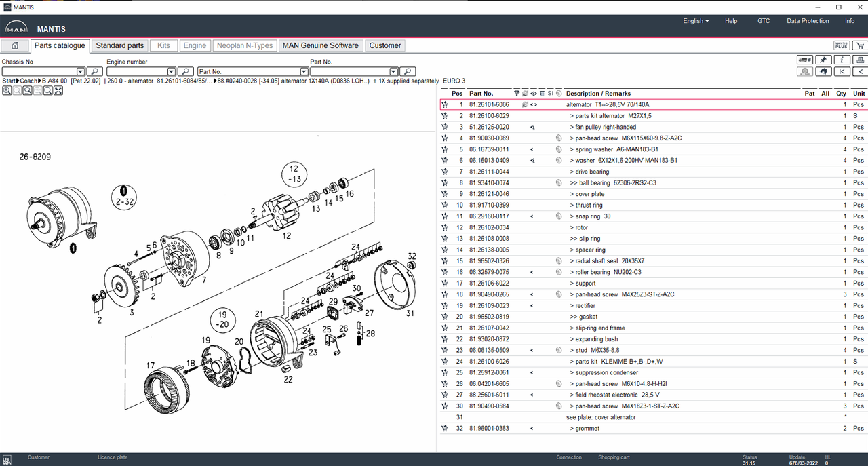
Task: Add grommet row to cart
Action: [x=444, y=429]
